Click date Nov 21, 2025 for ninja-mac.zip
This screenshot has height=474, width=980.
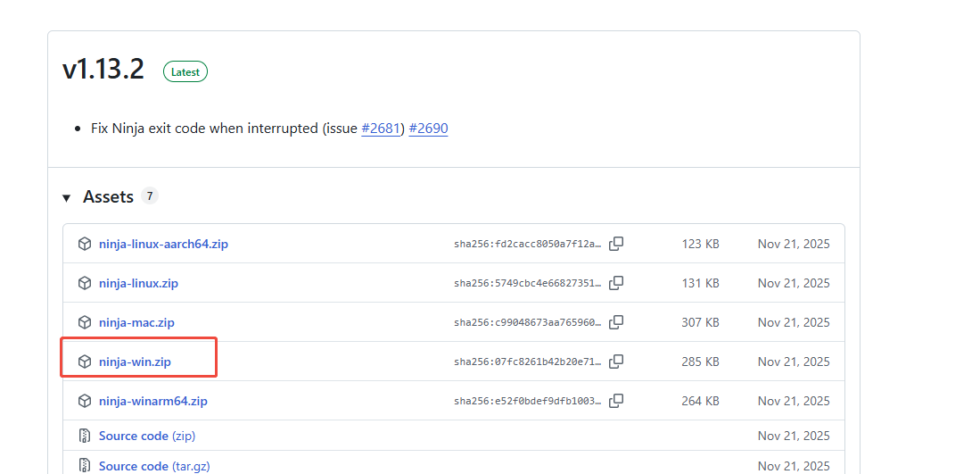pyautogui.click(x=794, y=322)
